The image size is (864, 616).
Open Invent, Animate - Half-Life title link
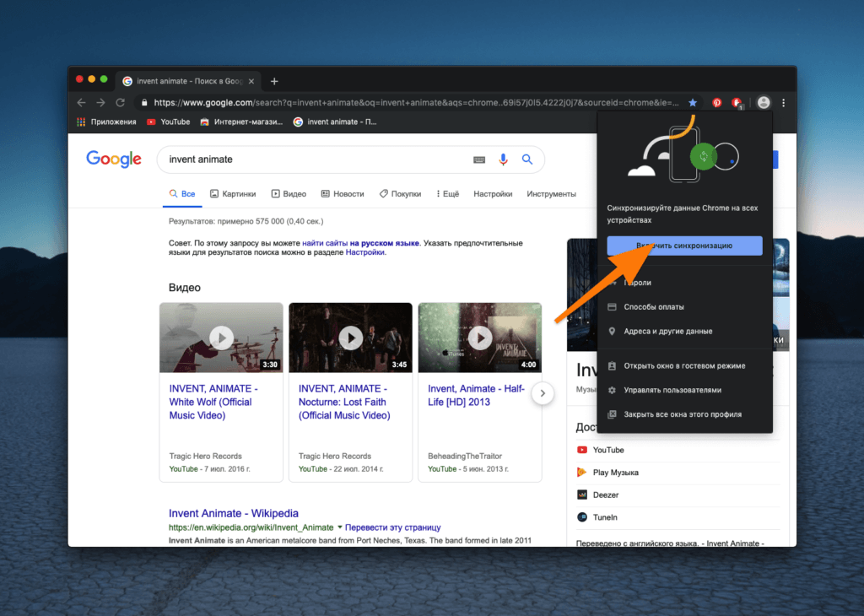point(476,396)
